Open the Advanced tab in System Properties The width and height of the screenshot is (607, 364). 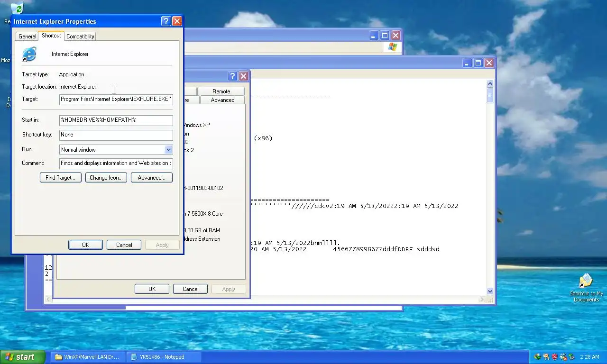(222, 100)
